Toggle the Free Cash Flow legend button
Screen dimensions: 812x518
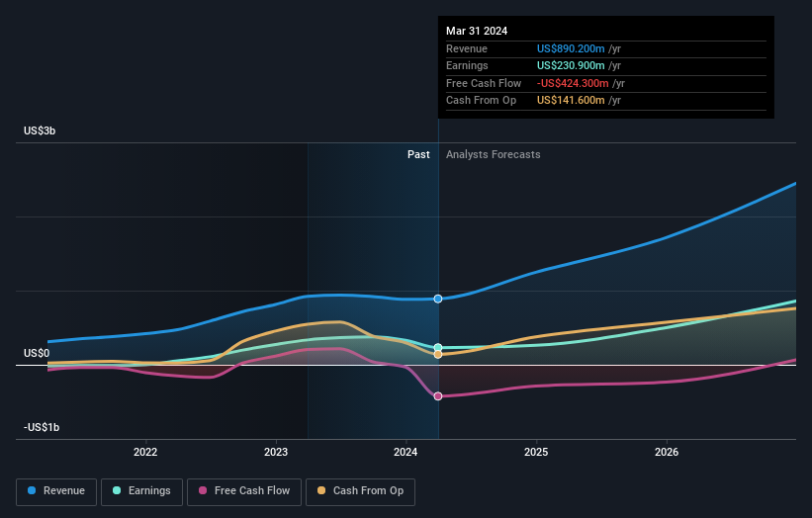click(244, 491)
